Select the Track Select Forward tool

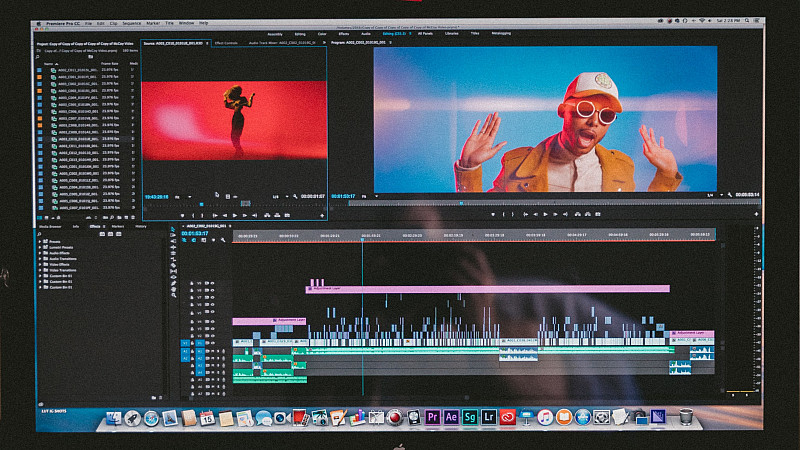pos(173,235)
